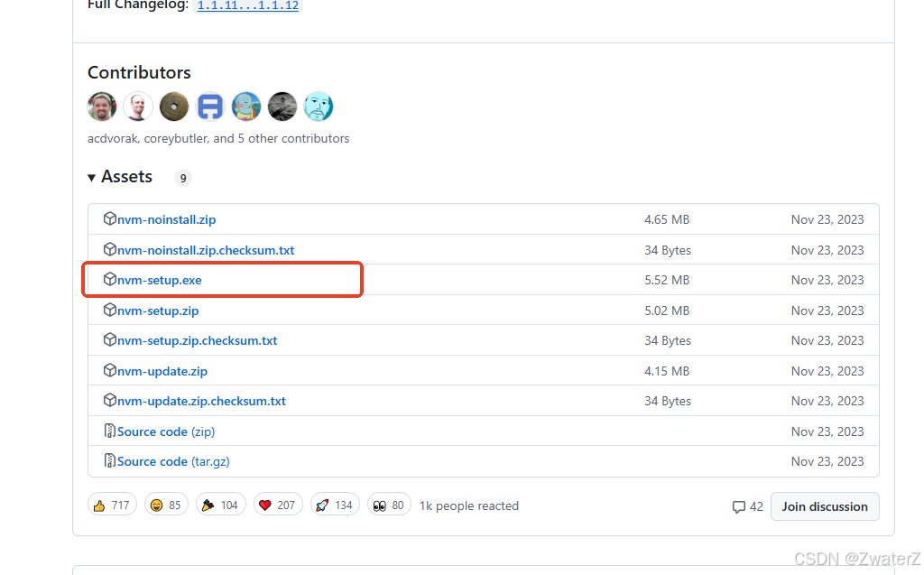The width and height of the screenshot is (924, 575).
Task: Click package icon beside nvm-update.zip
Action: pyautogui.click(x=109, y=371)
